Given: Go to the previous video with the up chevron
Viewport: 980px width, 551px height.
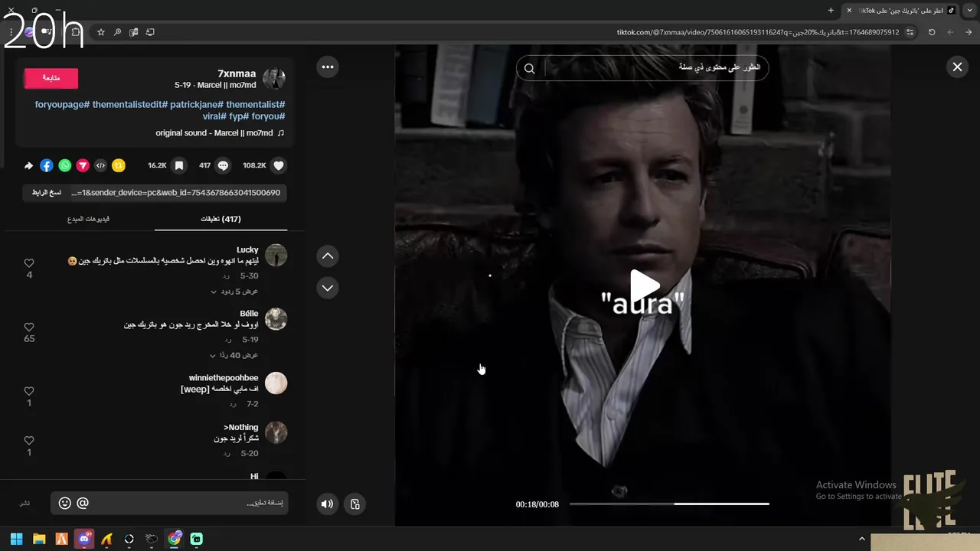Looking at the screenshot, I should 328,256.
